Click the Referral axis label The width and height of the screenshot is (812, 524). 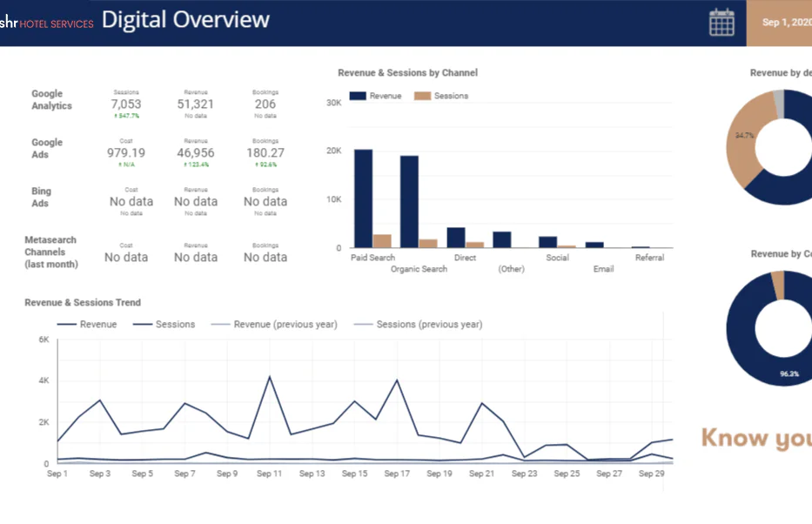point(650,258)
